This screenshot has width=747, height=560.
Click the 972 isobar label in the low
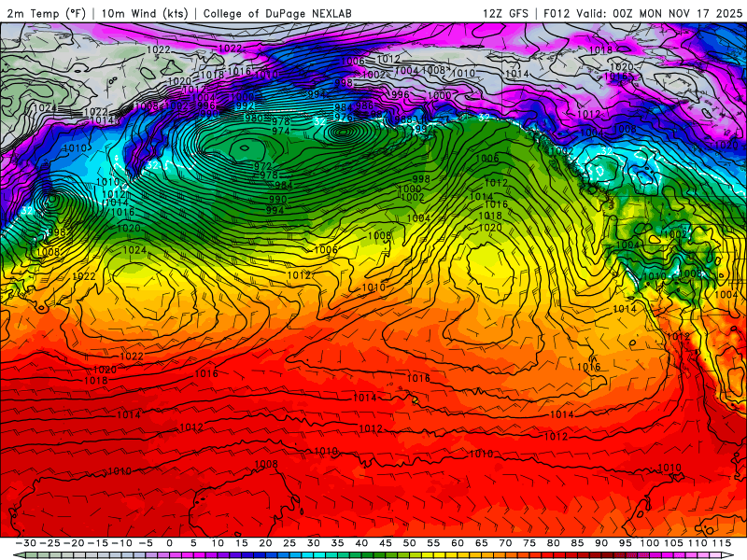[262, 166]
